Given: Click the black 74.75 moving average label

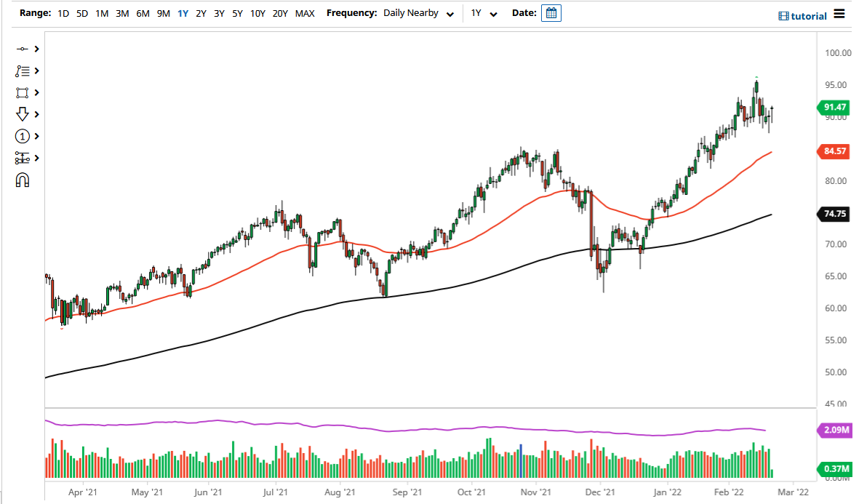Looking at the screenshot, I should click(x=834, y=214).
